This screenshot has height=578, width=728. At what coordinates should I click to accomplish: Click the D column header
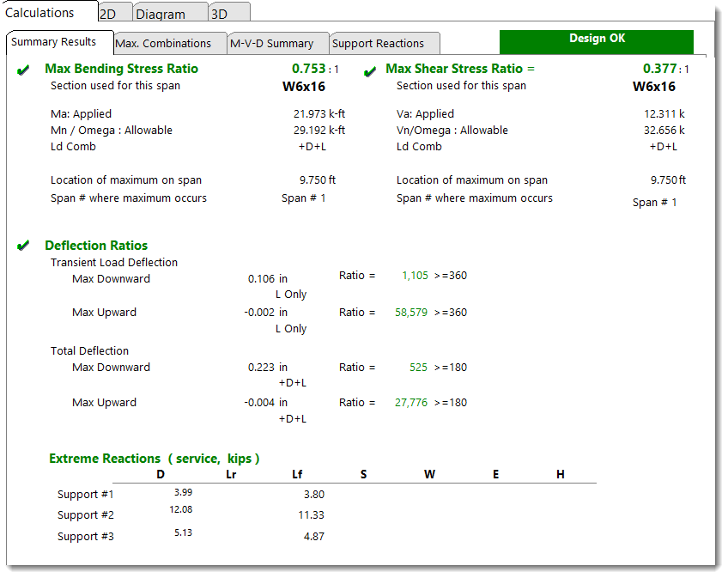tap(161, 474)
